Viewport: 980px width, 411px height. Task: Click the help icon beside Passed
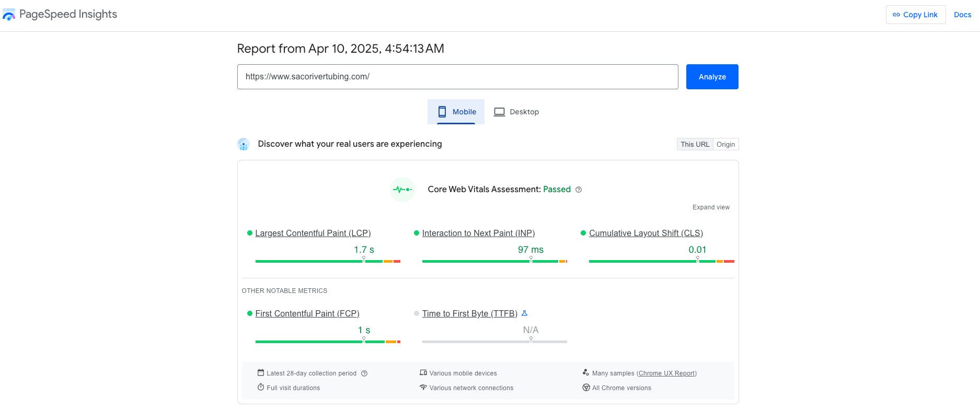click(x=579, y=190)
